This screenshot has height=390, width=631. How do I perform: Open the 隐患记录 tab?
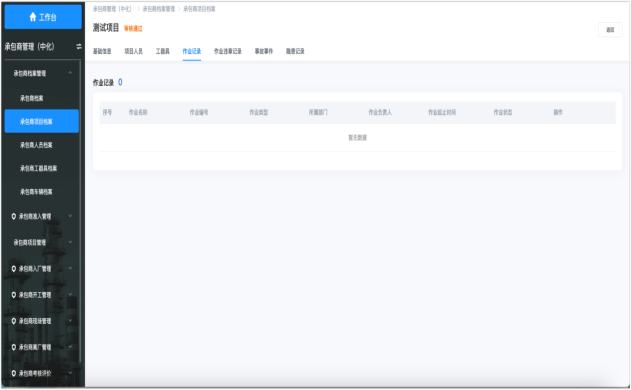295,51
